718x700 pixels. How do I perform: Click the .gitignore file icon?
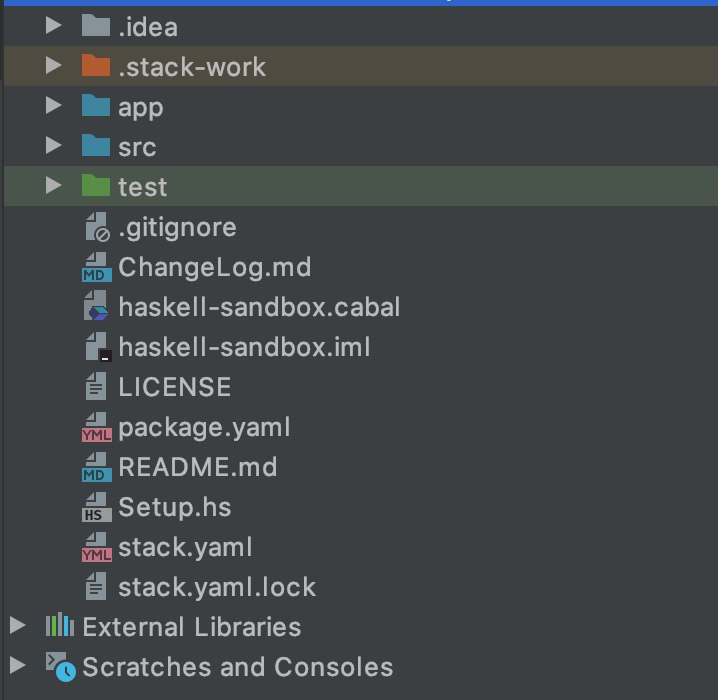[96, 228]
